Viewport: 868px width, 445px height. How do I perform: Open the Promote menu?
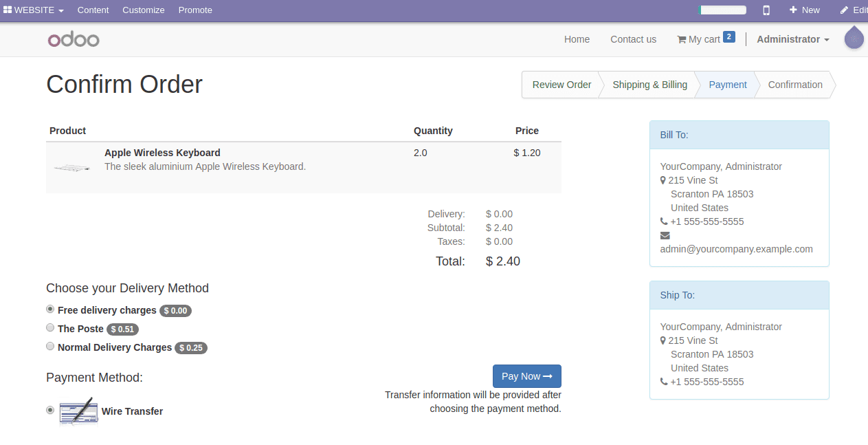tap(195, 10)
